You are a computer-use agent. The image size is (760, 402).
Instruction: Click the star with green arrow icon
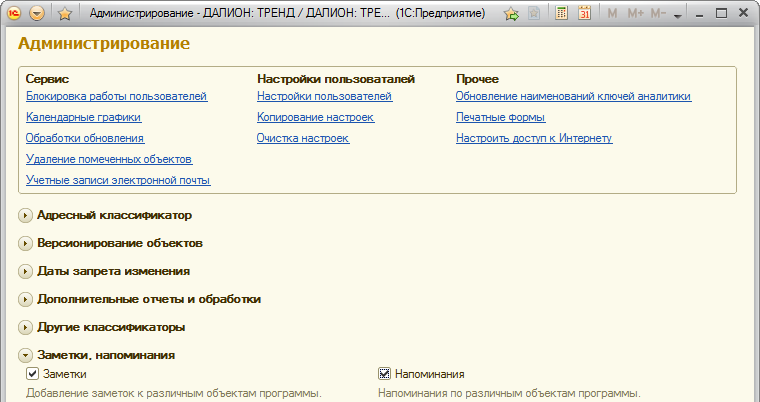[x=511, y=14]
